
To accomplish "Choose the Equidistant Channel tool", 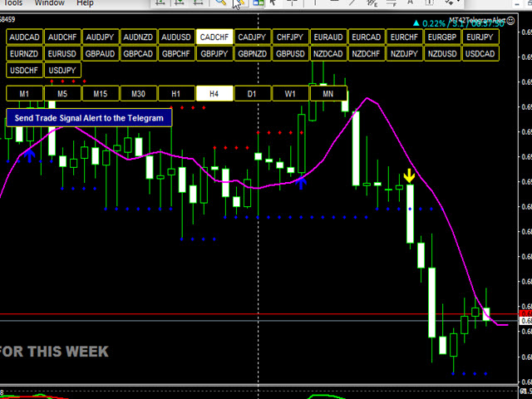I will coord(372,2).
